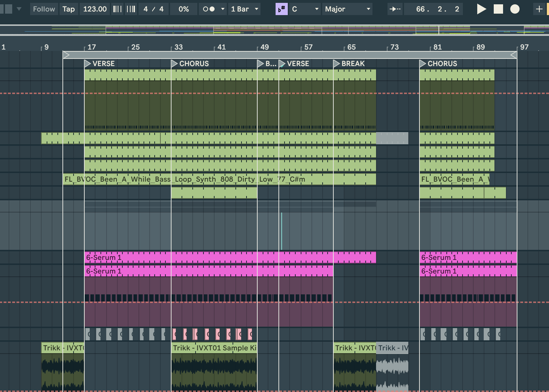Start playback with the Play button
Image resolution: width=549 pixels, height=392 pixels.
[481, 9]
